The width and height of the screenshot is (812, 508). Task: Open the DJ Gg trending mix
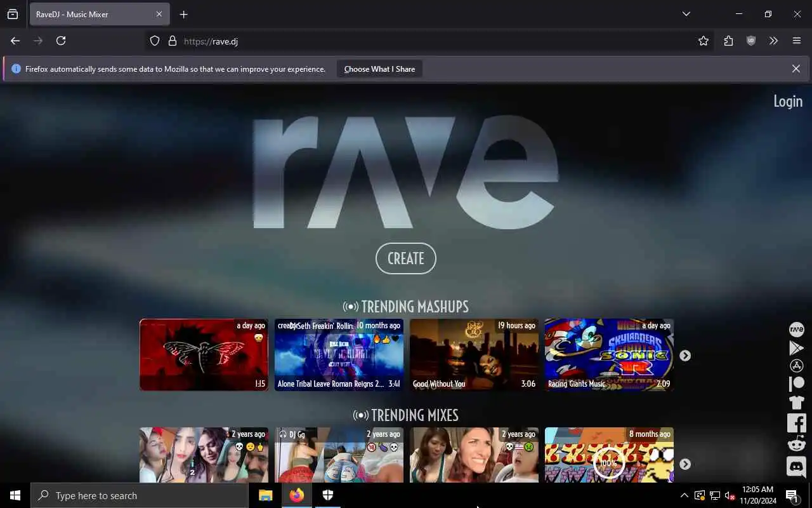click(x=339, y=455)
